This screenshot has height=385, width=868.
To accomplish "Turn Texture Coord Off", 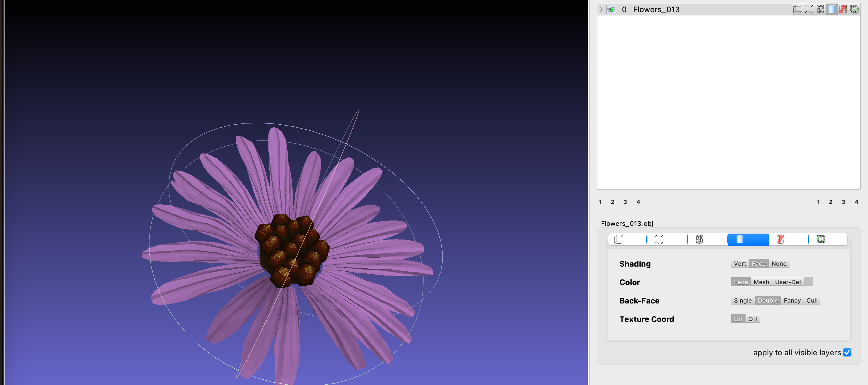I will tap(753, 319).
